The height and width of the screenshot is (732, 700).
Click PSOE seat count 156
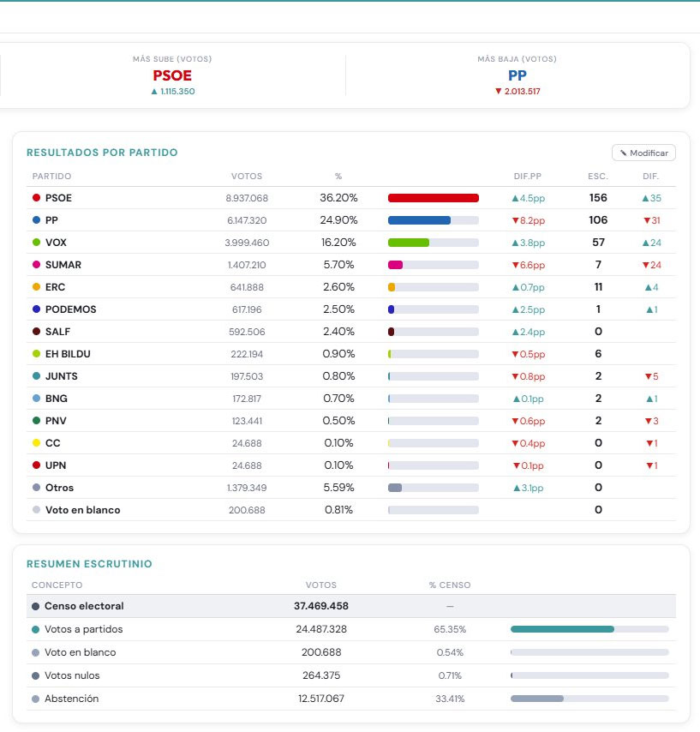(x=598, y=198)
